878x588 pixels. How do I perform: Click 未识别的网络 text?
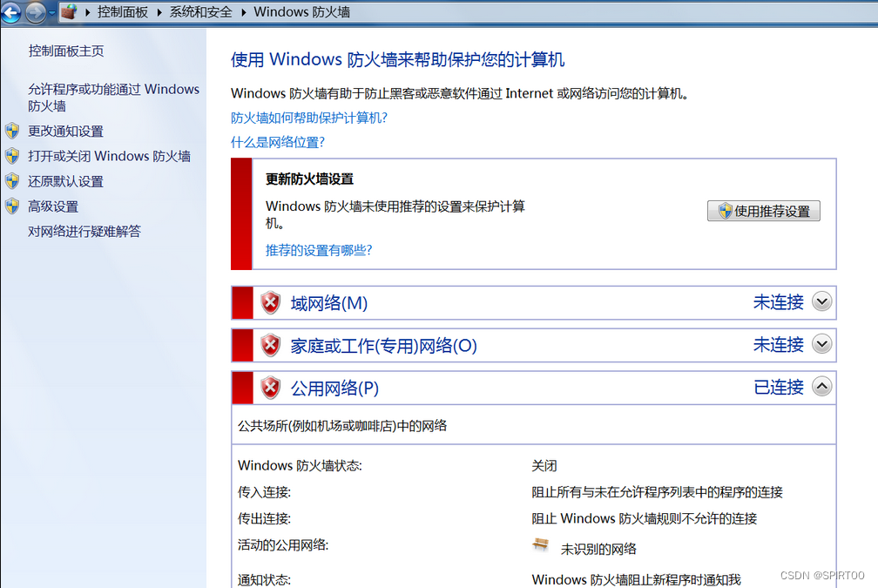click(x=598, y=549)
